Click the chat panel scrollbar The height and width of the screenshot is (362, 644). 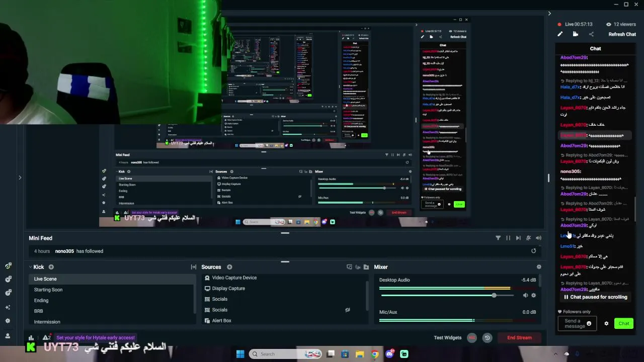[x=635, y=209]
